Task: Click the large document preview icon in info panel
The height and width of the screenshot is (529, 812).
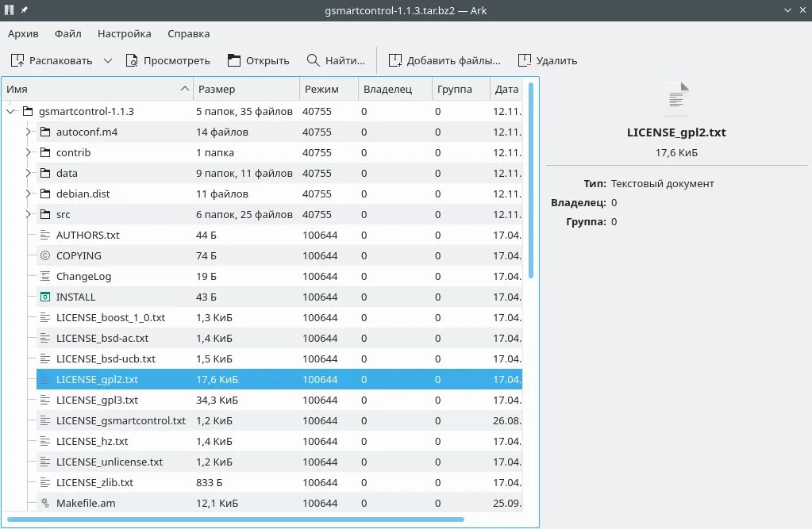Action: click(676, 98)
